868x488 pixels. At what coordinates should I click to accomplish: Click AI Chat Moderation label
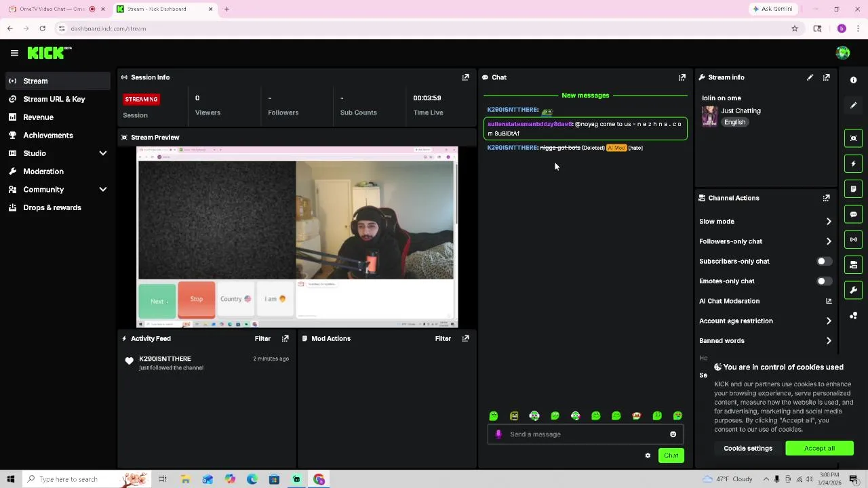click(x=729, y=301)
